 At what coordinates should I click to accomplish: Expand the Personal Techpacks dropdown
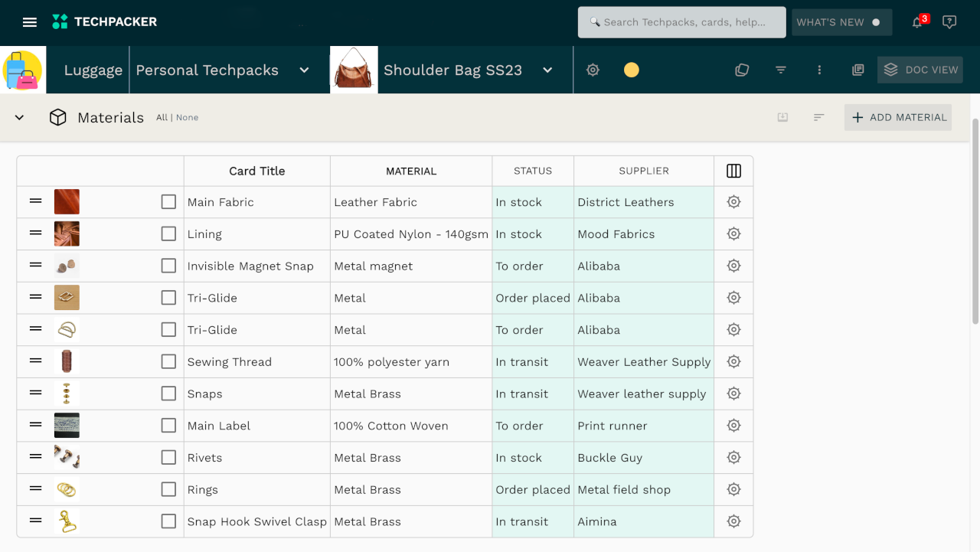[x=304, y=70]
